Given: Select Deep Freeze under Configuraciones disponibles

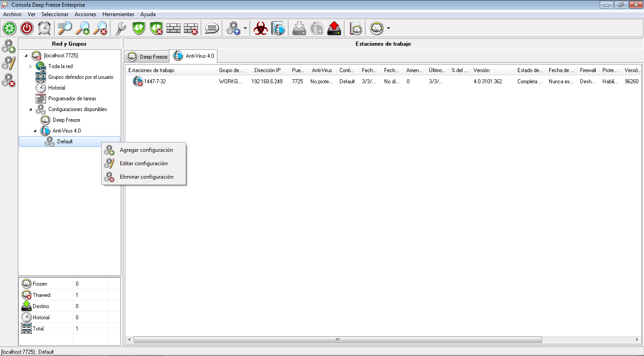Looking at the screenshot, I should click(67, 120).
